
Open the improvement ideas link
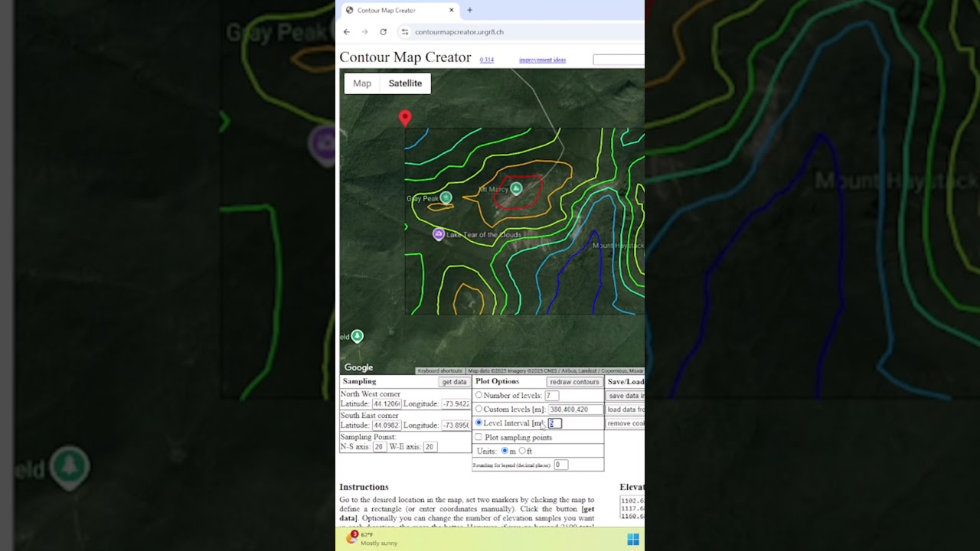(542, 60)
